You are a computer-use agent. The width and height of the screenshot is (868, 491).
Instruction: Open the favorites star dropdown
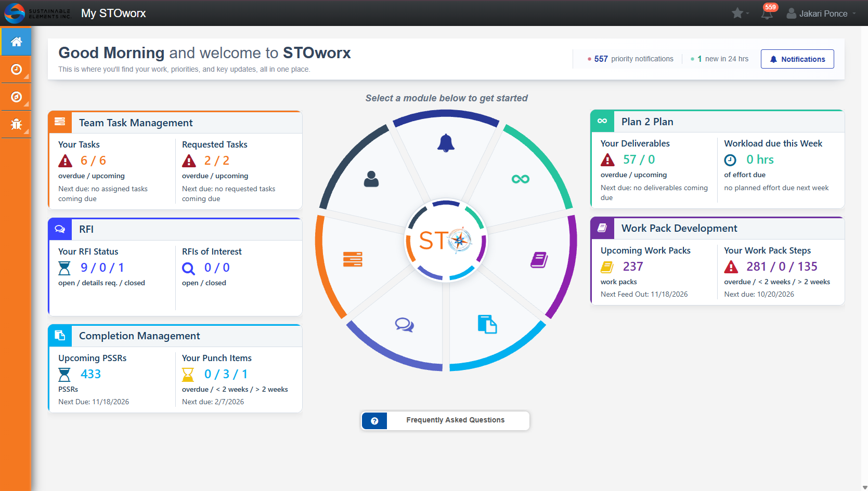pyautogui.click(x=740, y=13)
